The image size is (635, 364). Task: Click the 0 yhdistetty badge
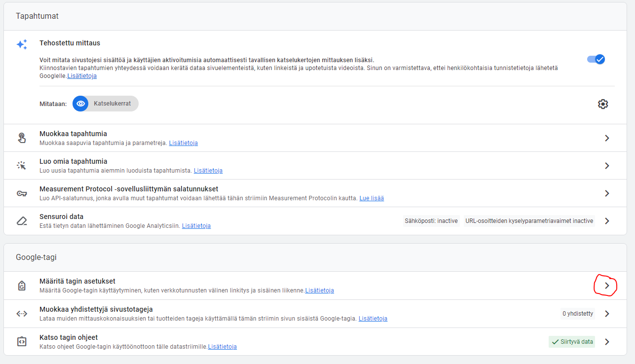[x=577, y=314]
